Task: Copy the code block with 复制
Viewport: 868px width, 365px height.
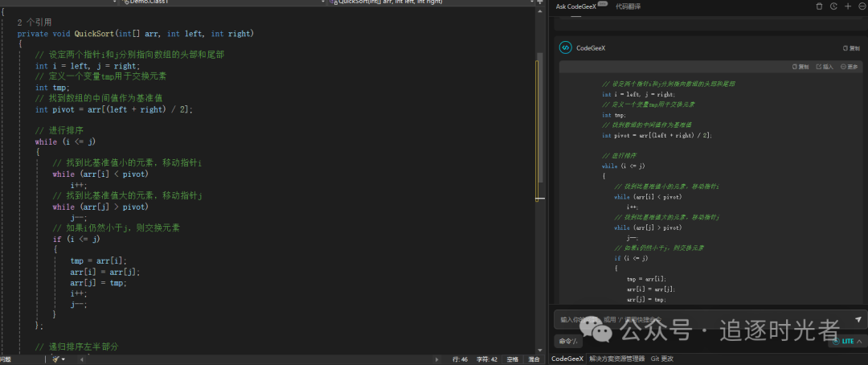Action: pos(800,67)
